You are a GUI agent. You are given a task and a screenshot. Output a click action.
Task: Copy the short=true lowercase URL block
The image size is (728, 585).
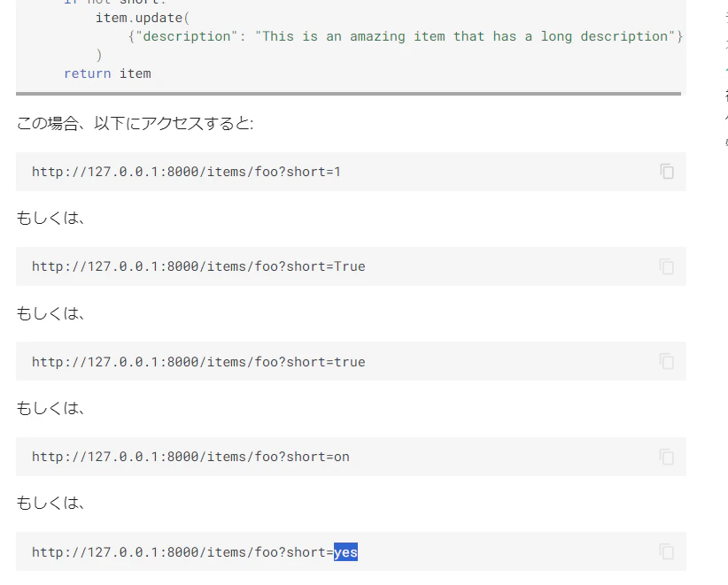pos(667,361)
